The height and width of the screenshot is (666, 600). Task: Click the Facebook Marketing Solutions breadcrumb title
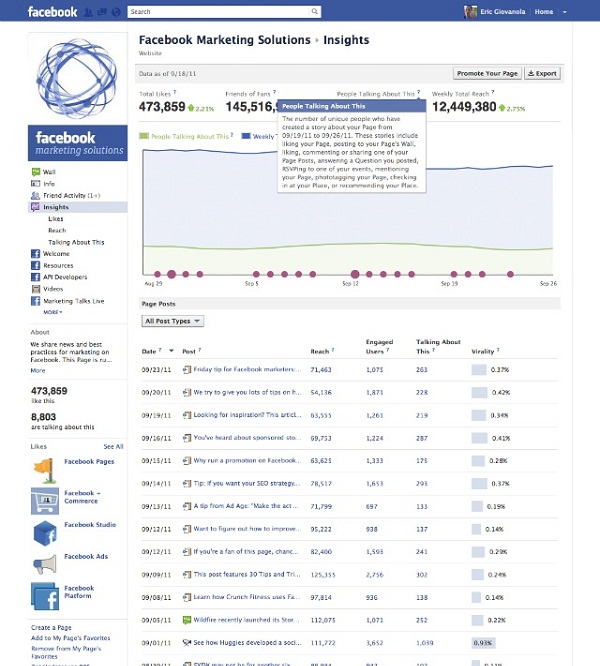[225, 40]
